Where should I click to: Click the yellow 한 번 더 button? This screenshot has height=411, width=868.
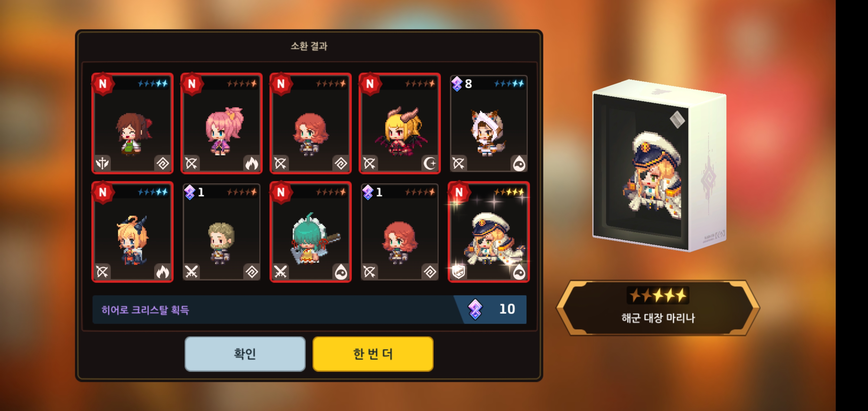pyautogui.click(x=373, y=354)
